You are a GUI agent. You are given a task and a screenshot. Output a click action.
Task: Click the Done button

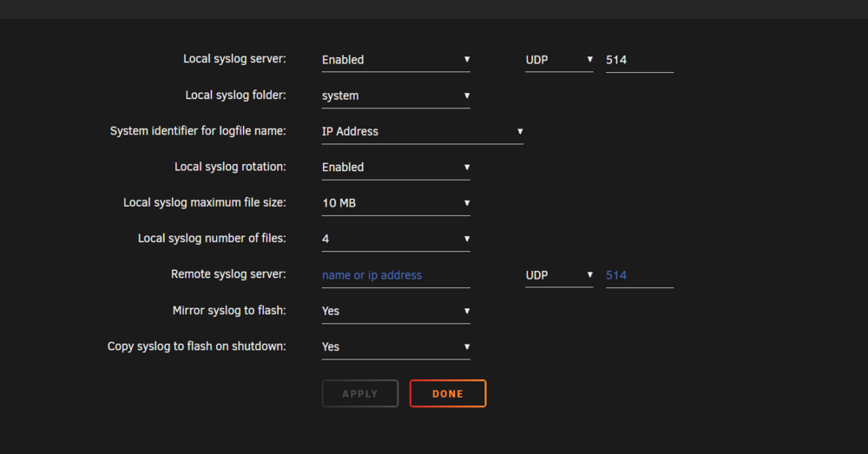448,393
